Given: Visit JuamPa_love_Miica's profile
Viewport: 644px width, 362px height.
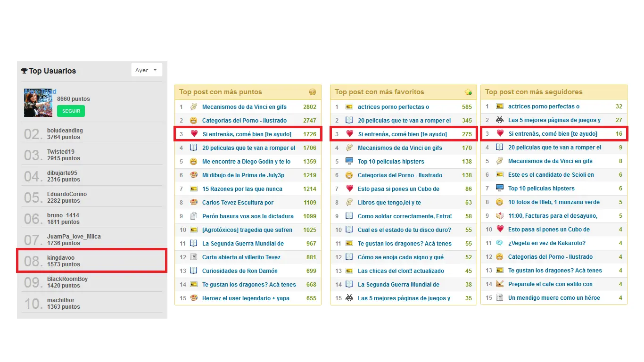Looking at the screenshot, I should click(74, 237).
